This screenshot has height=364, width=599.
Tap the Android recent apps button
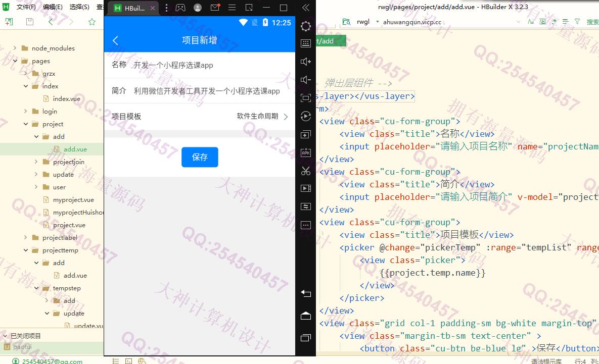click(306, 338)
